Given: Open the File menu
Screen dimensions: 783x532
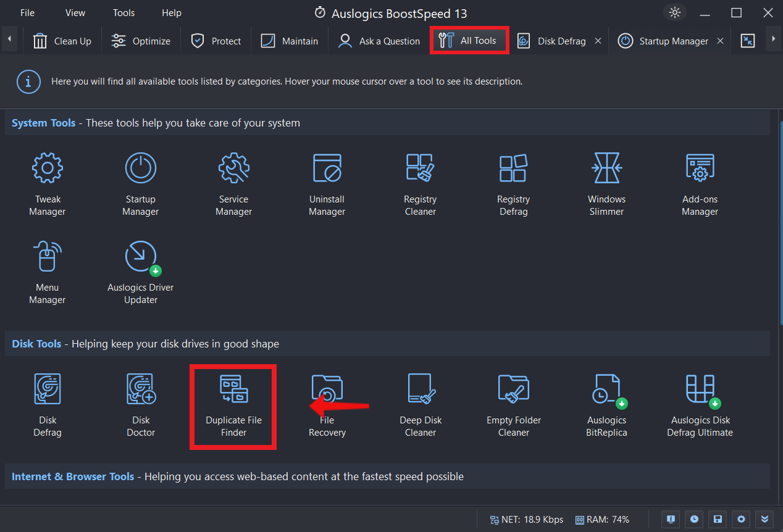Looking at the screenshot, I should point(27,12).
